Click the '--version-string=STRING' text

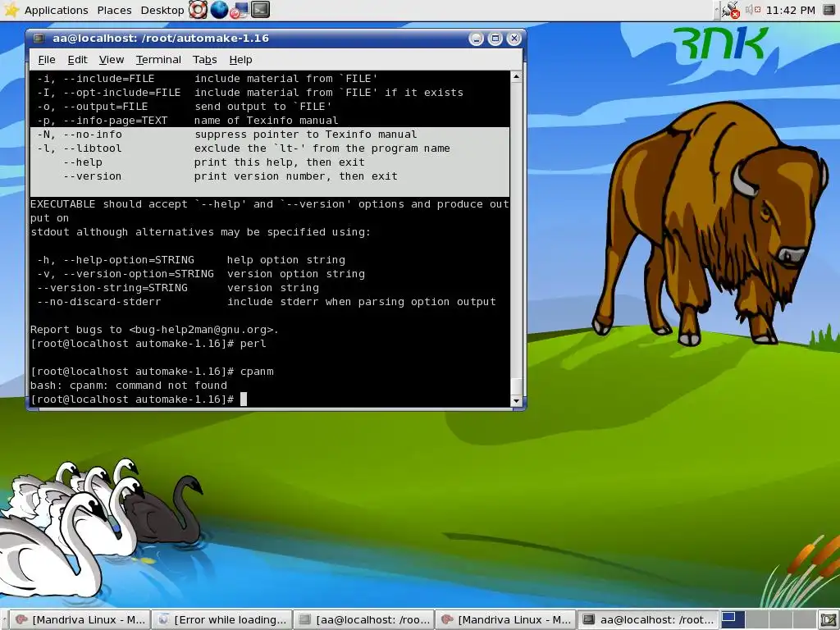click(x=112, y=288)
